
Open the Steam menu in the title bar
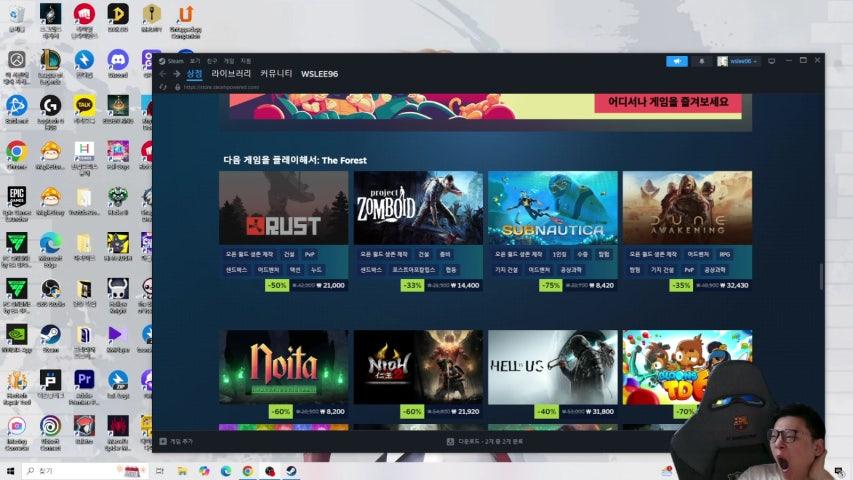(171, 61)
